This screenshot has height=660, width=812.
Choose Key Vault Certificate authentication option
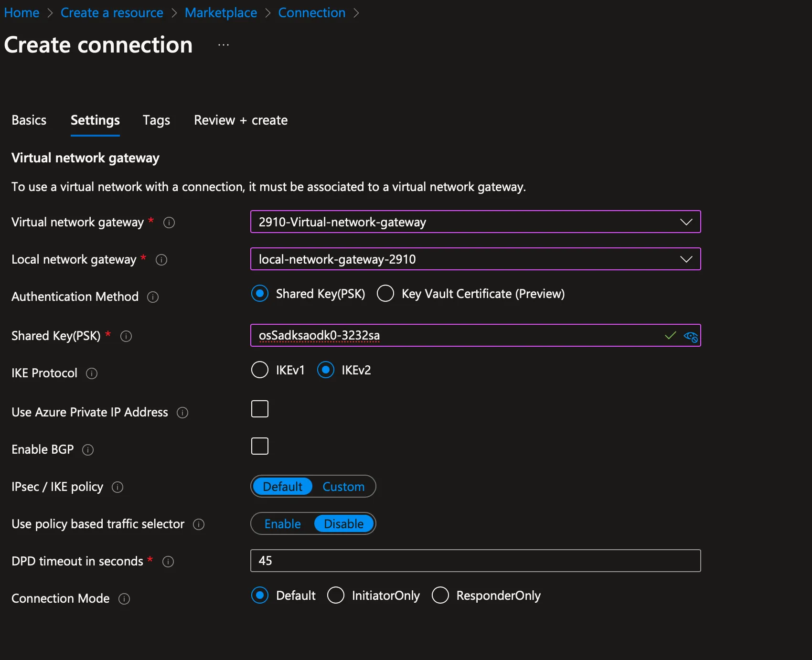coord(385,293)
